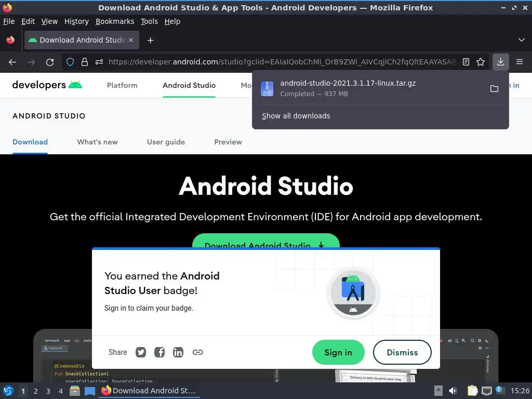Open the User guide sub-tab

[x=166, y=142]
